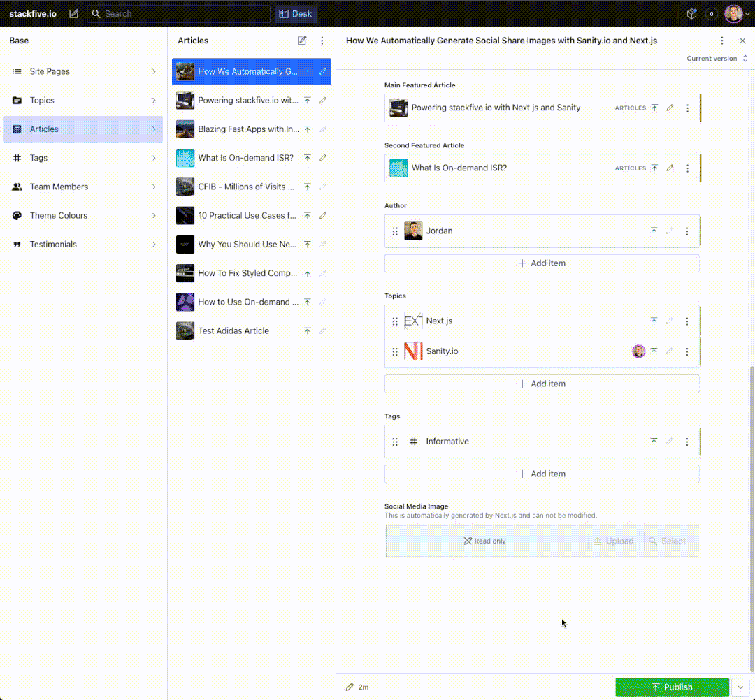
Task: Open the CFIB - Millions of Visits article
Action: pos(252,187)
